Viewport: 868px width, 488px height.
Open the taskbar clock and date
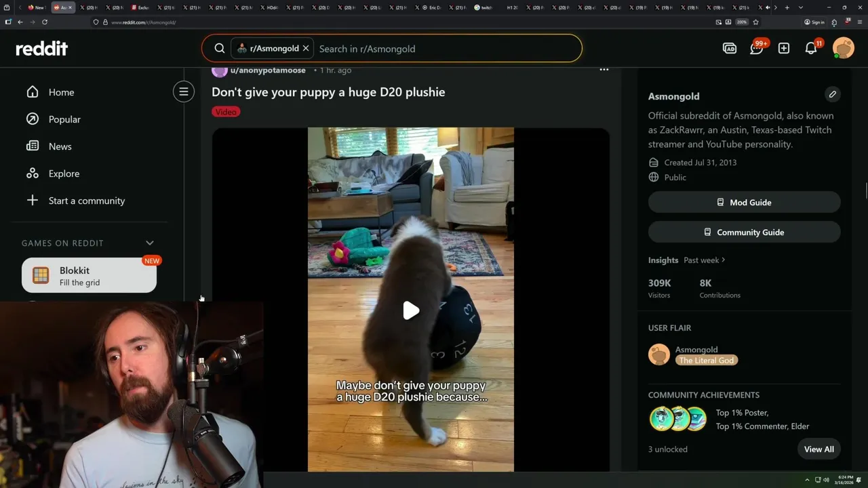[846, 480]
